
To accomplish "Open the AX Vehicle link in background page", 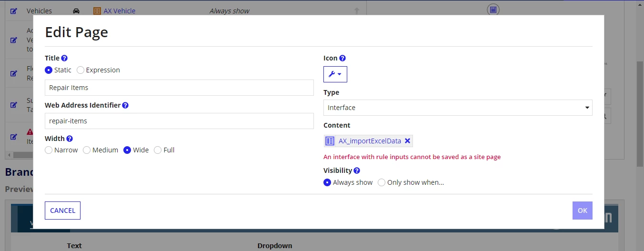I will click(120, 11).
